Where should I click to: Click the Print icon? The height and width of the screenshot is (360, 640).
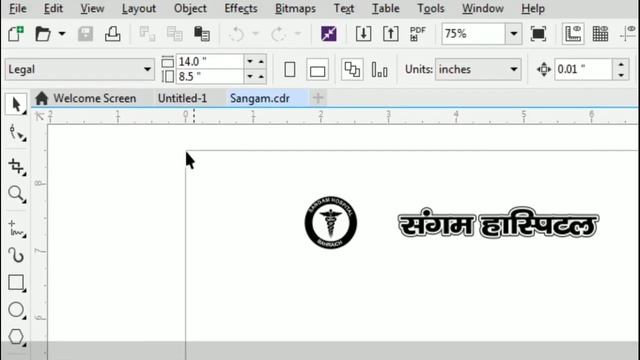coord(112,34)
